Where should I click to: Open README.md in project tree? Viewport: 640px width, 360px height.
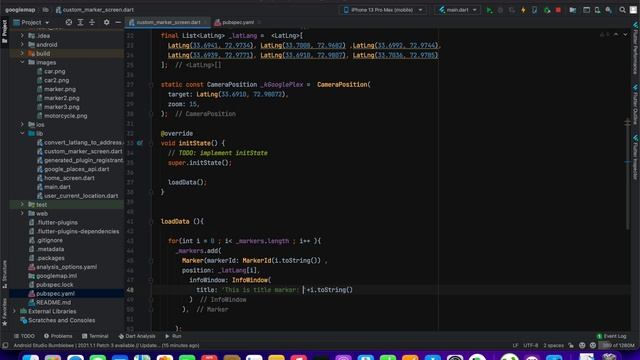(x=53, y=302)
